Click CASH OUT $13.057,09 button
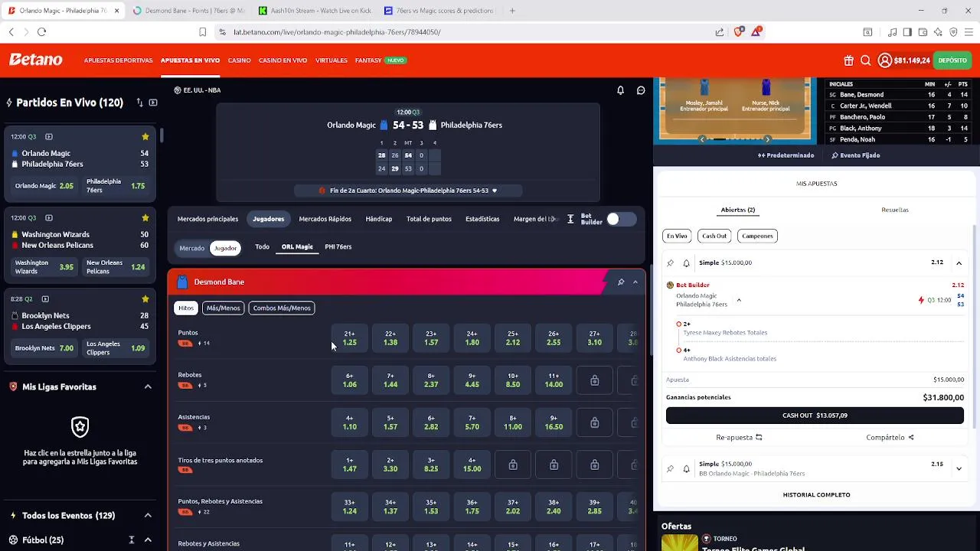 coord(815,416)
